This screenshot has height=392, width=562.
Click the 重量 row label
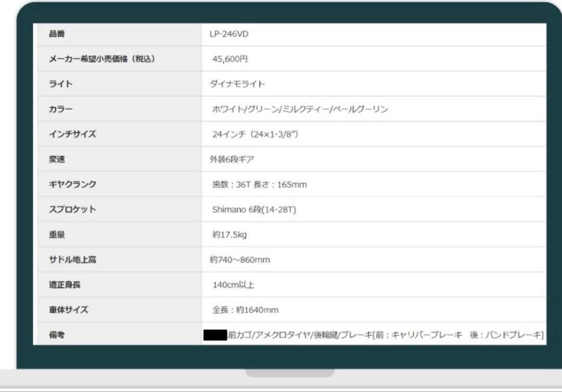click(57, 235)
